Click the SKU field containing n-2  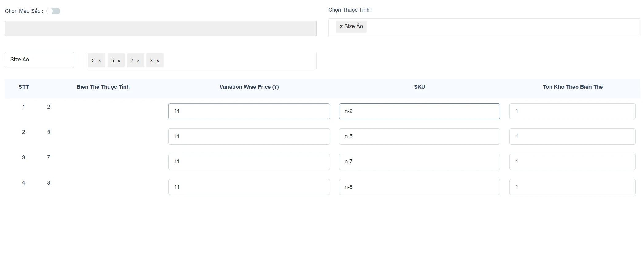coord(419,111)
